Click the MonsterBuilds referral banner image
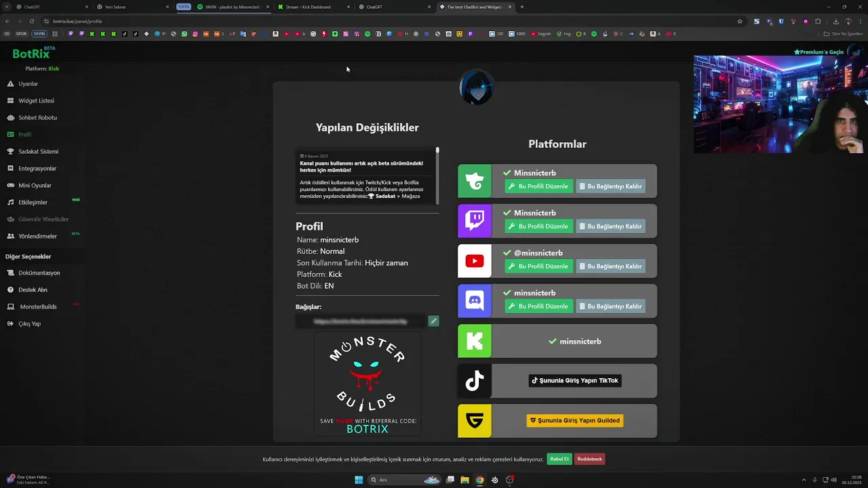Image resolution: width=868 pixels, height=488 pixels. 367,384
